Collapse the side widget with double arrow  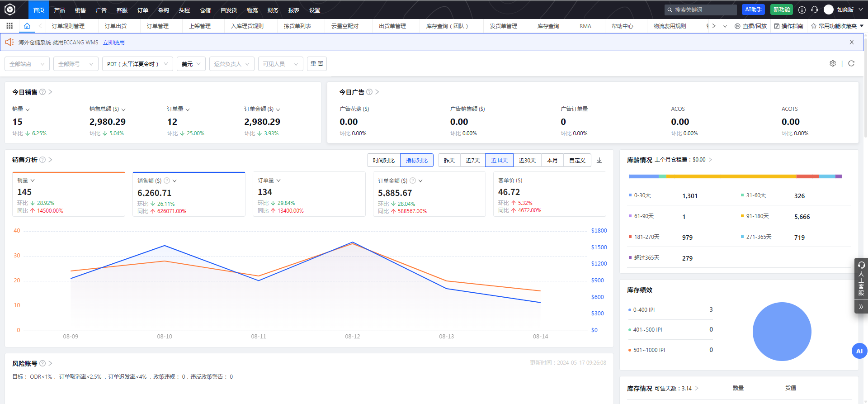pyautogui.click(x=861, y=307)
